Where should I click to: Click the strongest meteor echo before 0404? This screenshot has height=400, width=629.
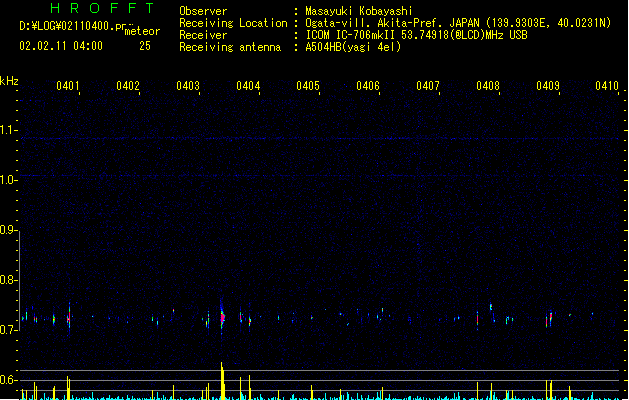point(222,317)
